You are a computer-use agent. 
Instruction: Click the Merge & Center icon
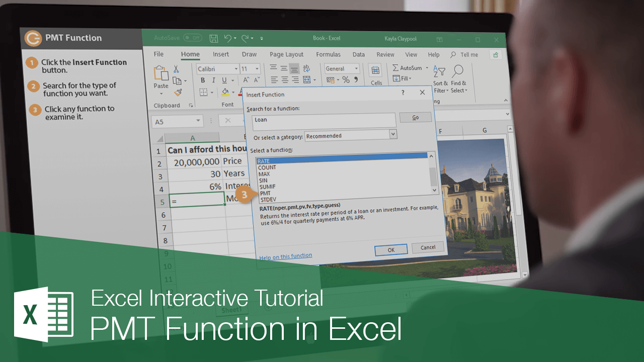(x=308, y=80)
